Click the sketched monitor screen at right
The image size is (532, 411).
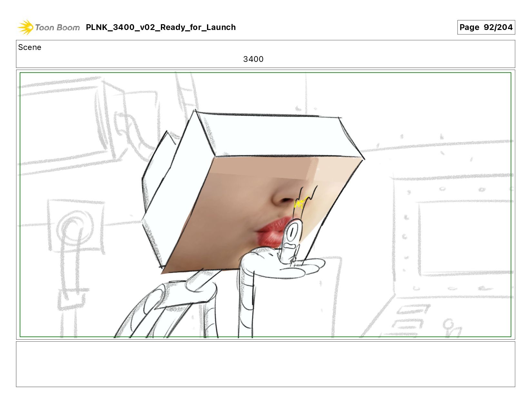[464, 238]
